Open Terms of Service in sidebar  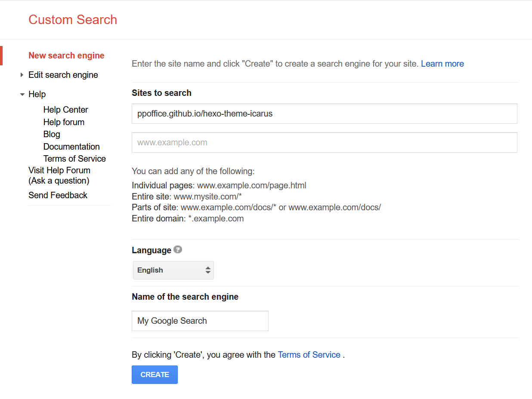click(74, 159)
